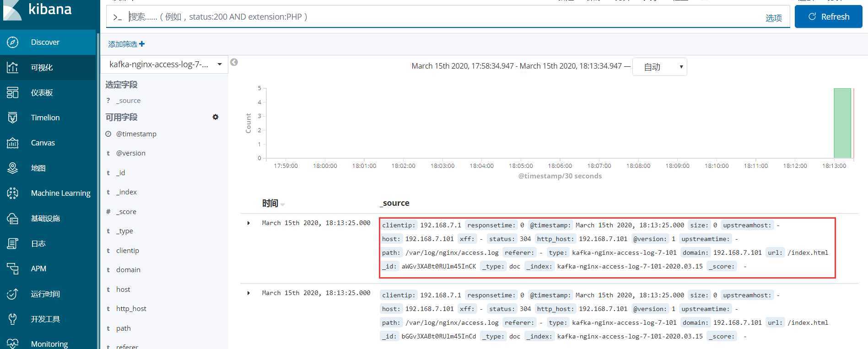The image size is (868, 349).
Task: Click the _id value aWGv3XABt0RUlm45InCK
Action: tap(439, 266)
